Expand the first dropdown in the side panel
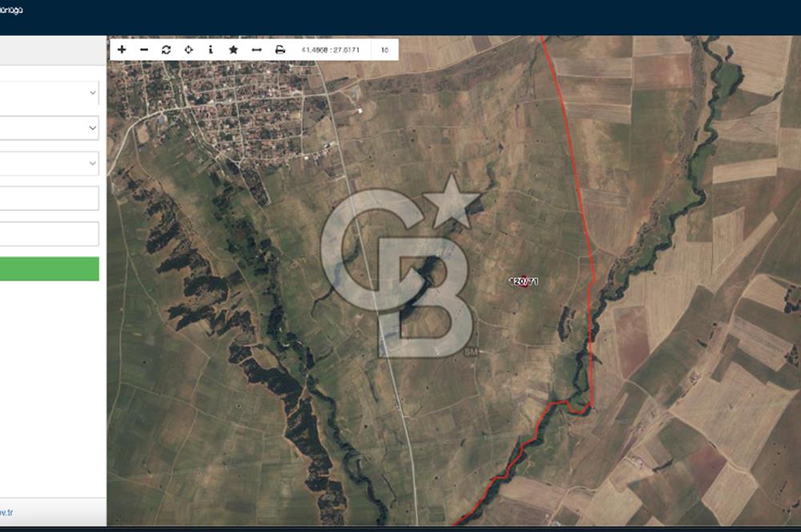The width and height of the screenshot is (801, 532). point(48,92)
